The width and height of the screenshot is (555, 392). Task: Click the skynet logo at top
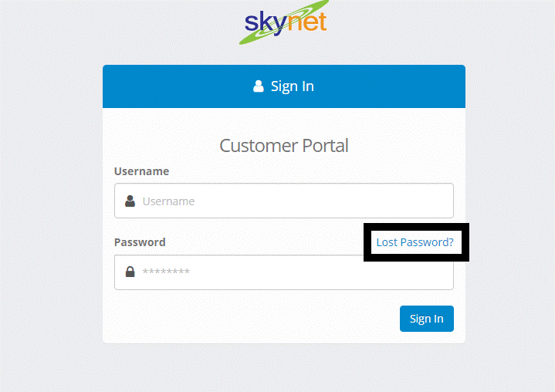[x=284, y=22]
